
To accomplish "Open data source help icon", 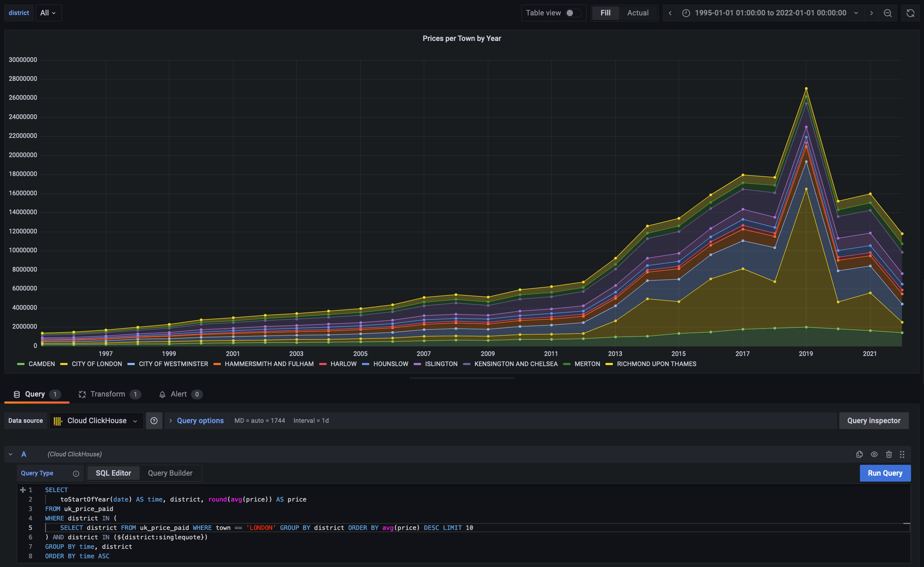I will [x=154, y=421].
